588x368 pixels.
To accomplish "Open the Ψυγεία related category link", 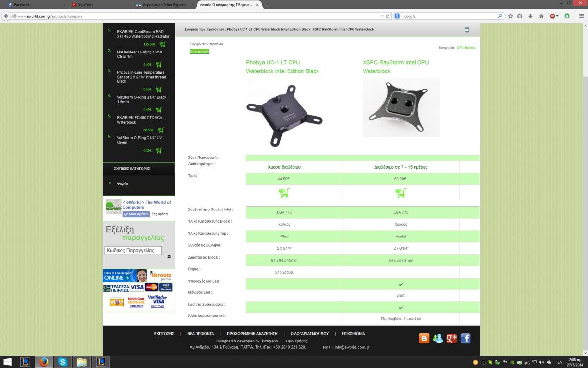I will 122,184.
